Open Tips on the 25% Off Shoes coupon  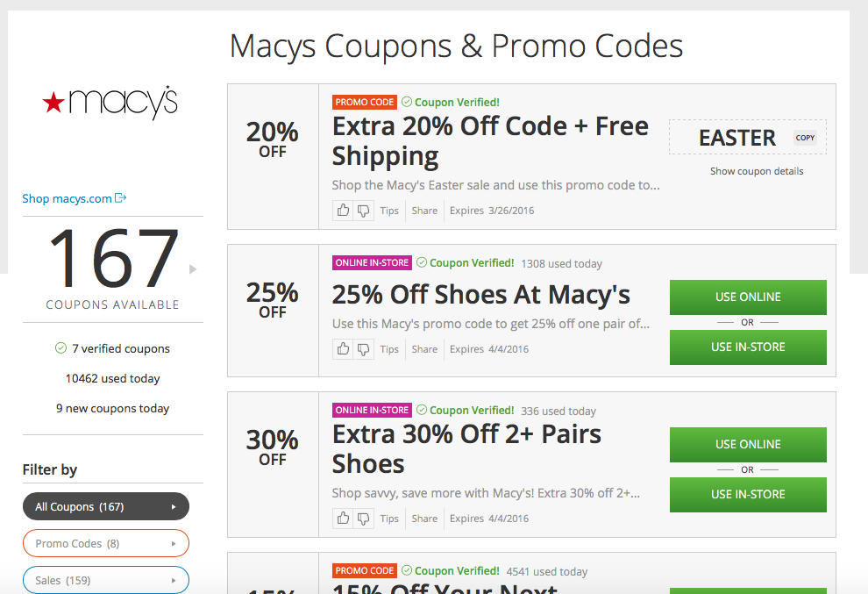[x=389, y=349]
